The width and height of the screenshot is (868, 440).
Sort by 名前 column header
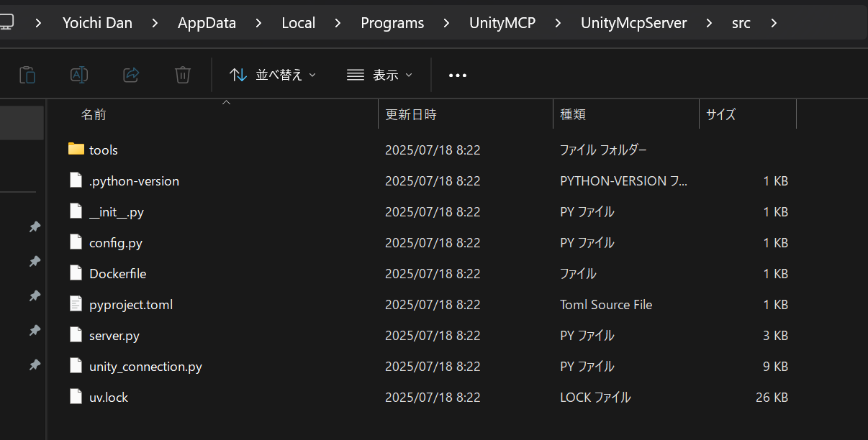point(94,114)
